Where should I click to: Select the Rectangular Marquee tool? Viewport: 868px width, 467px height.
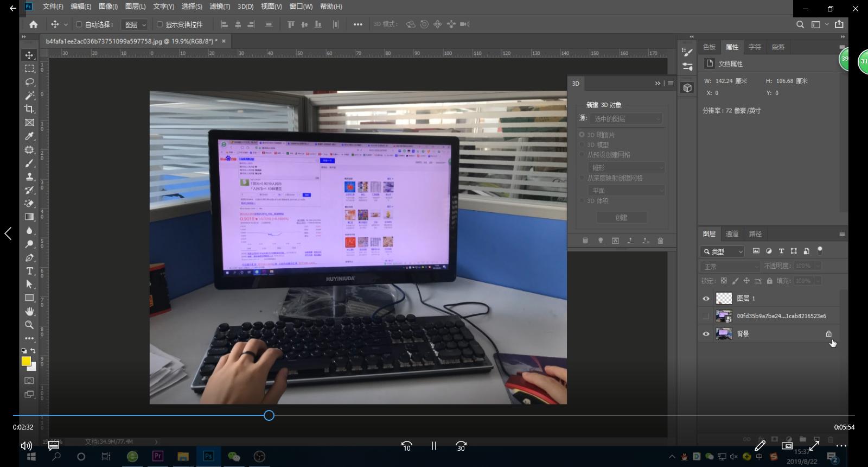pyautogui.click(x=29, y=68)
